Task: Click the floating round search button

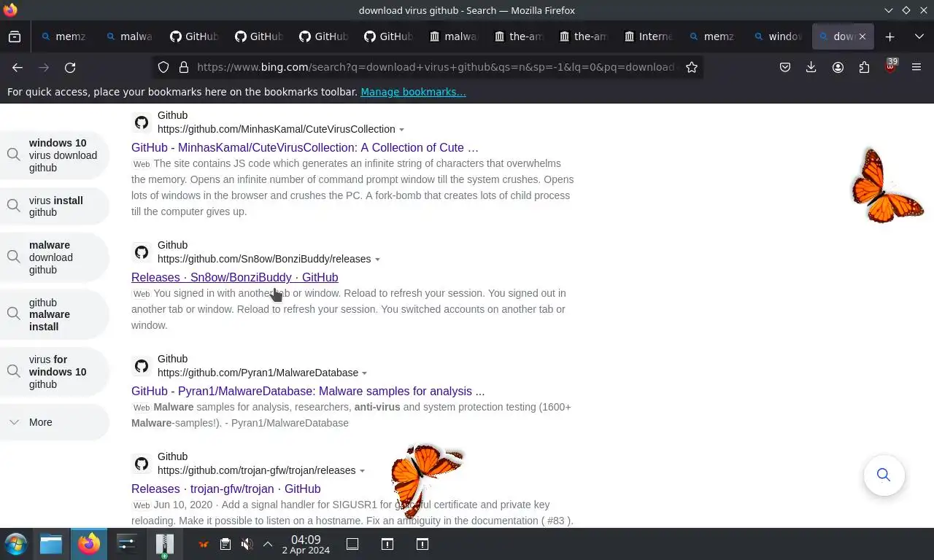Action: [x=884, y=475]
